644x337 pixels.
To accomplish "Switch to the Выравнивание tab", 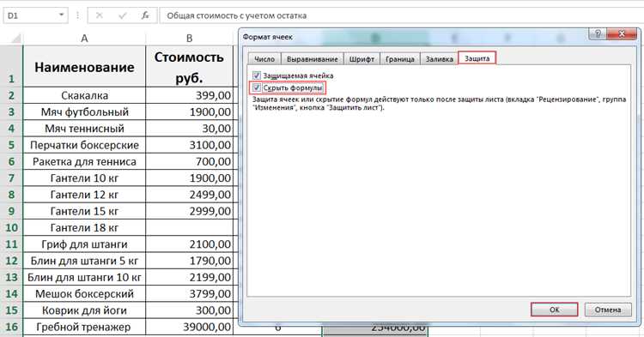I will [313, 59].
